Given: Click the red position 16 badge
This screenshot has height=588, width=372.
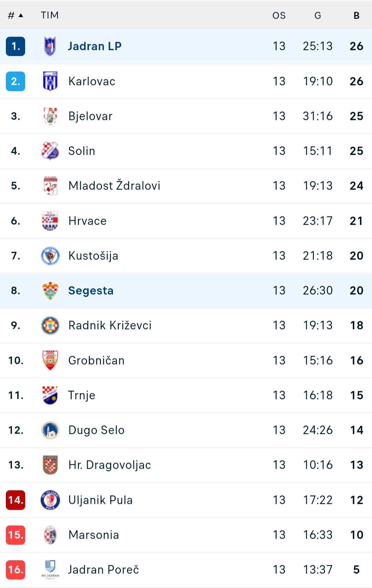Looking at the screenshot, I should tap(15, 570).
